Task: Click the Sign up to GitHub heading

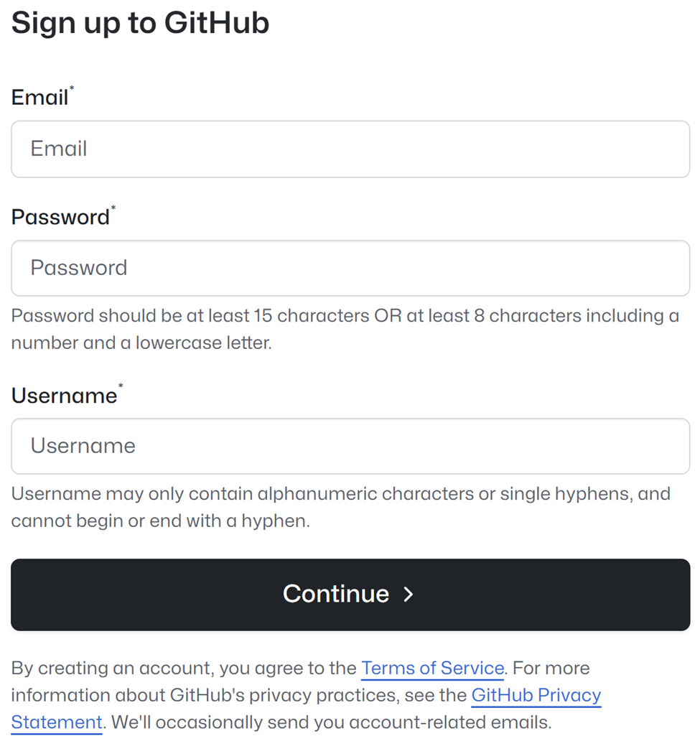Action: (x=140, y=23)
